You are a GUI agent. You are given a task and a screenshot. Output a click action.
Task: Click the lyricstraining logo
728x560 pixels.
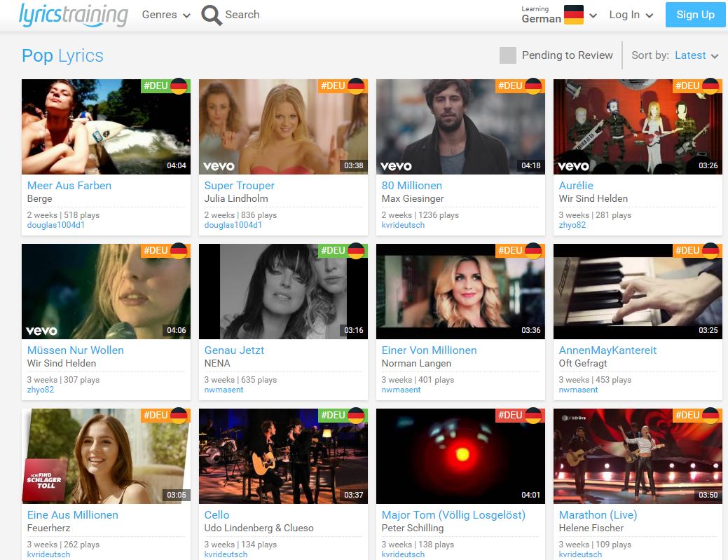[x=74, y=15]
